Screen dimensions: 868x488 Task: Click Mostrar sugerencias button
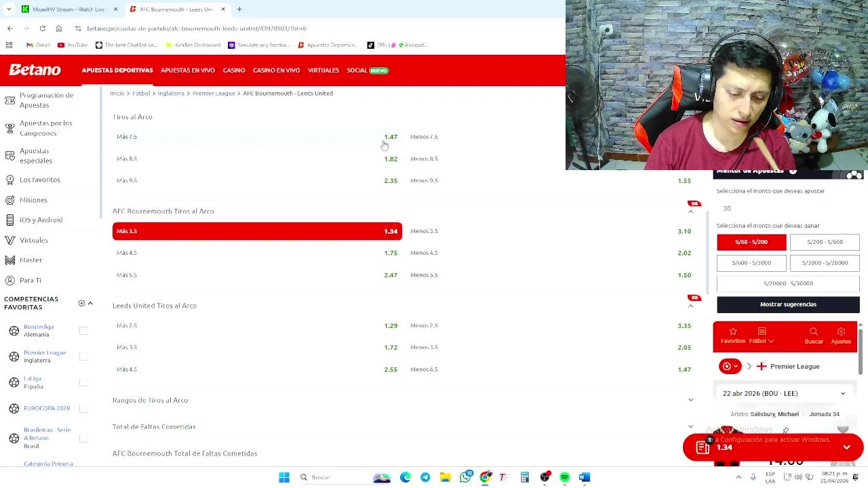coord(788,304)
